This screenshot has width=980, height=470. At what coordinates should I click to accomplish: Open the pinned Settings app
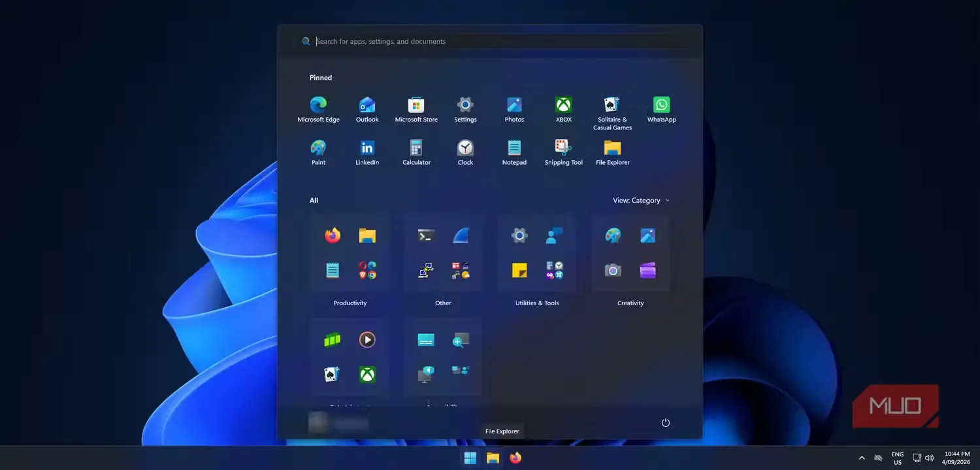(465, 109)
